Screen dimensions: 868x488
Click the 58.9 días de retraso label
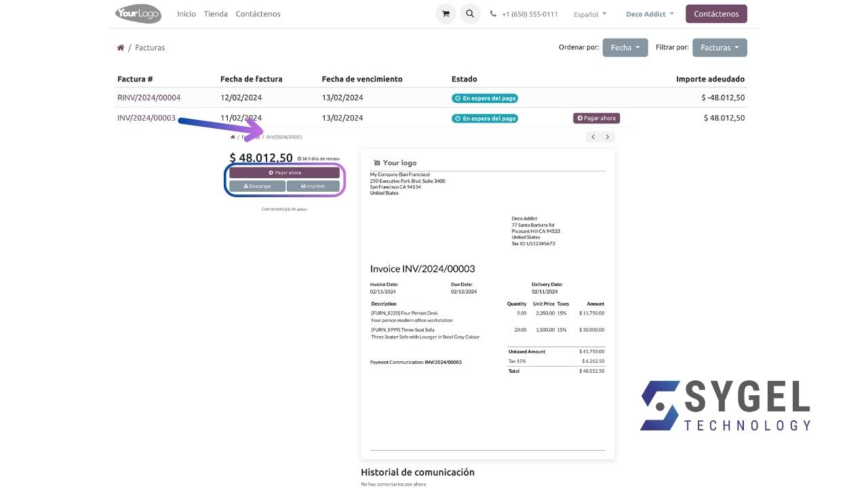tap(319, 159)
